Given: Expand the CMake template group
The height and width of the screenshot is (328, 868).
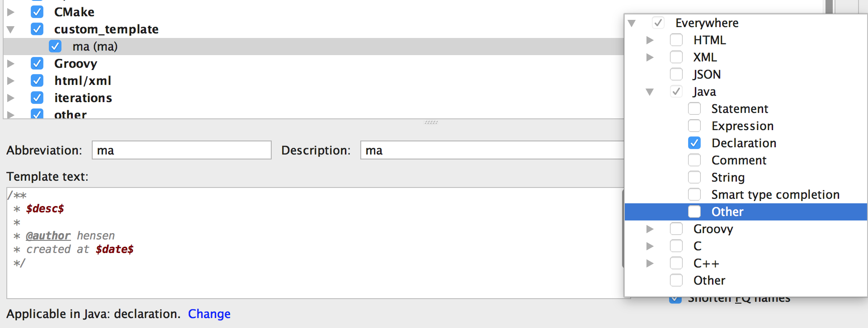Looking at the screenshot, I should [x=11, y=12].
